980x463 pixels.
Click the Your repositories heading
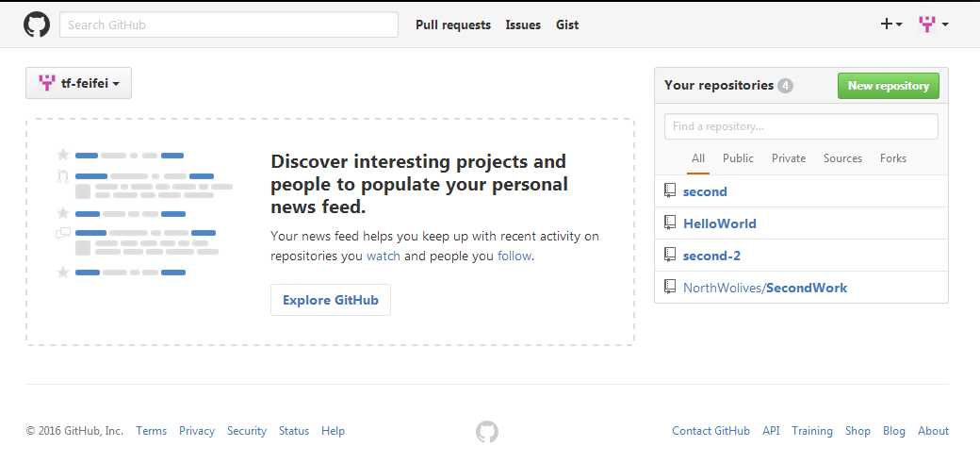719,85
